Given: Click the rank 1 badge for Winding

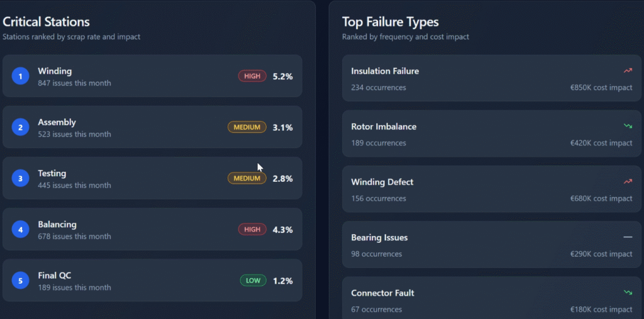Looking at the screenshot, I should pyautogui.click(x=20, y=76).
